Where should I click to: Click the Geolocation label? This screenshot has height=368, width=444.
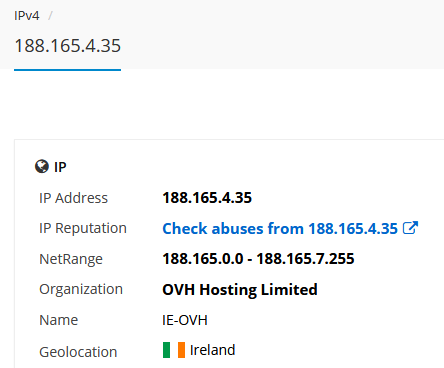78,352
